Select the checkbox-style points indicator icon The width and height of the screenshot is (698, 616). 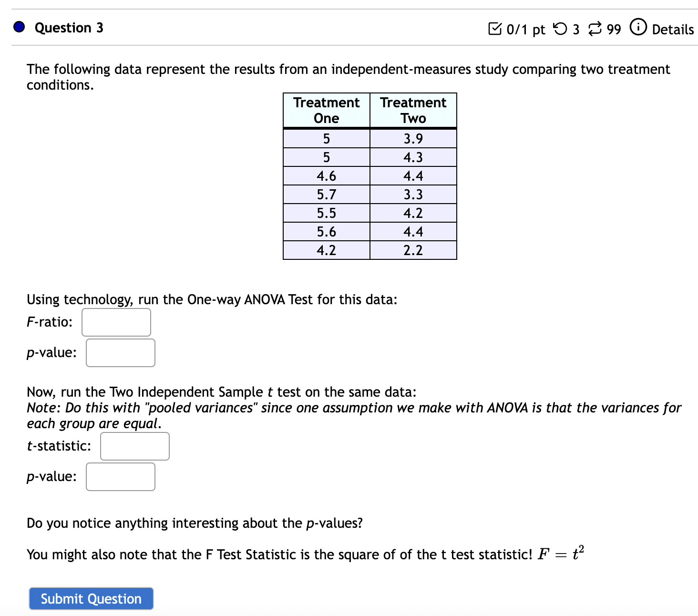[x=495, y=29]
